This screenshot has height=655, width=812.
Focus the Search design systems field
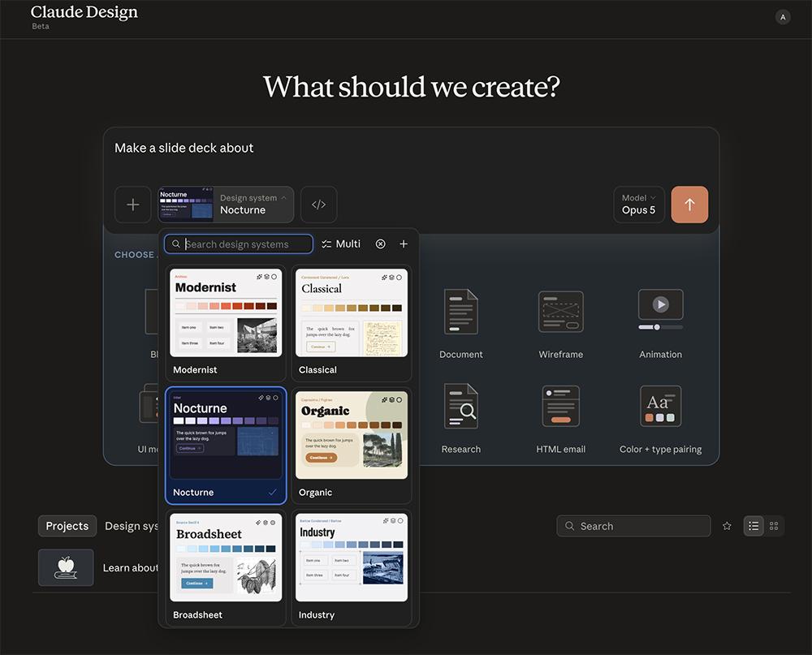[x=239, y=243]
